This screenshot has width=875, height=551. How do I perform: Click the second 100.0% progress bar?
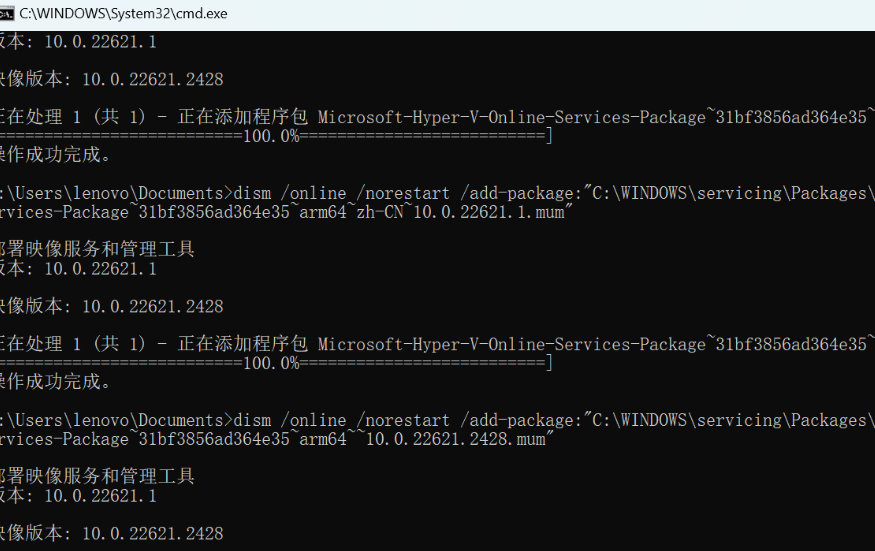[x=272, y=363]
